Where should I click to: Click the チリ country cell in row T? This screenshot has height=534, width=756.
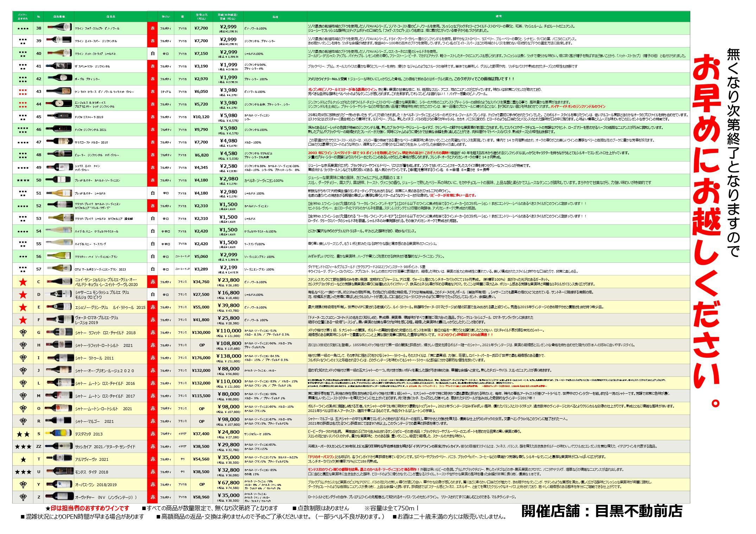click(x=182, y=459)
